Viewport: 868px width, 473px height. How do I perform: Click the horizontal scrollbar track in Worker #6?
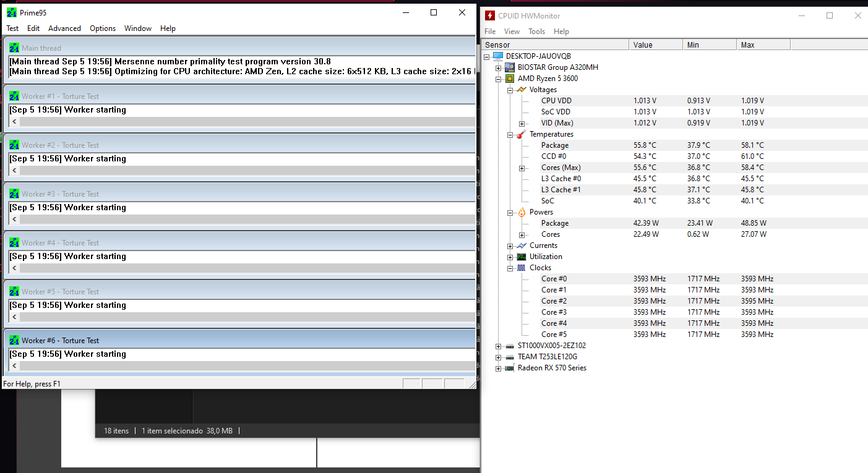coord(247,366)
